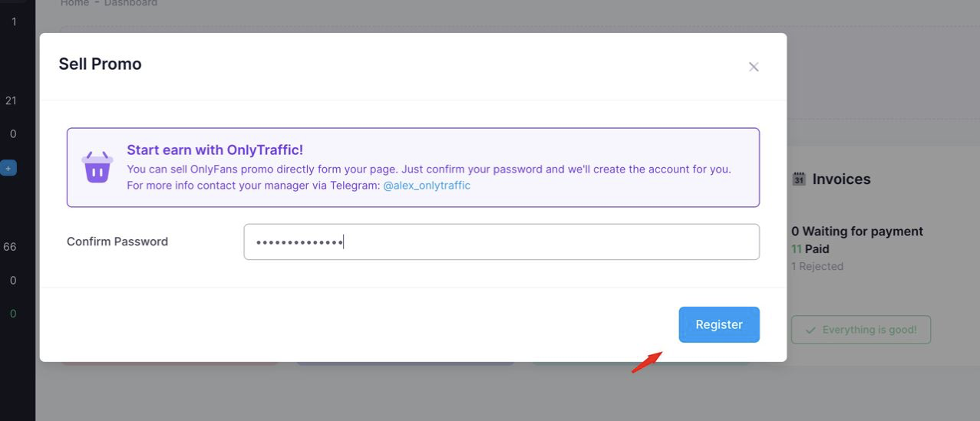980x421 pixels.
Task: Open the 1 Rejected invoices entry
Action: (x=817, y=267)
